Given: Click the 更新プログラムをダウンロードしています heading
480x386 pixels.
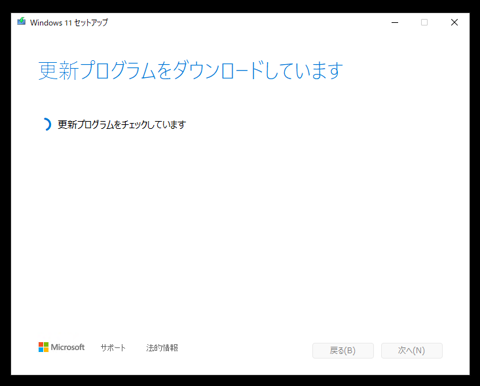Looking at the screenshot, I should [190, 70].
